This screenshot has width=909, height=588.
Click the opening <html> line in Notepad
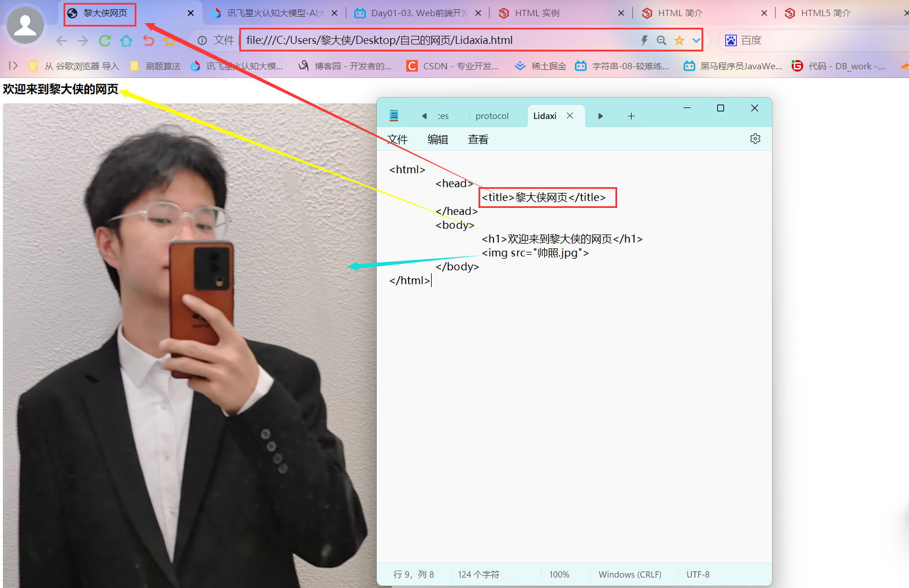[x=407, y=170]
